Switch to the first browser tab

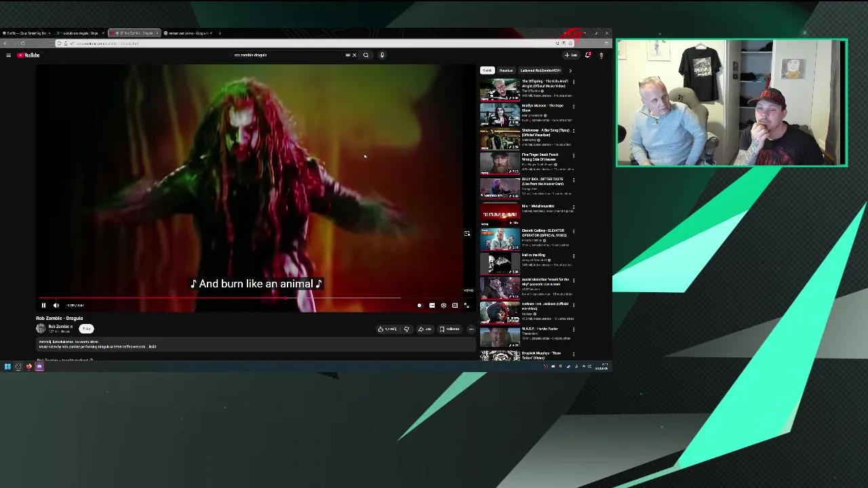click(x=27, y=33)
